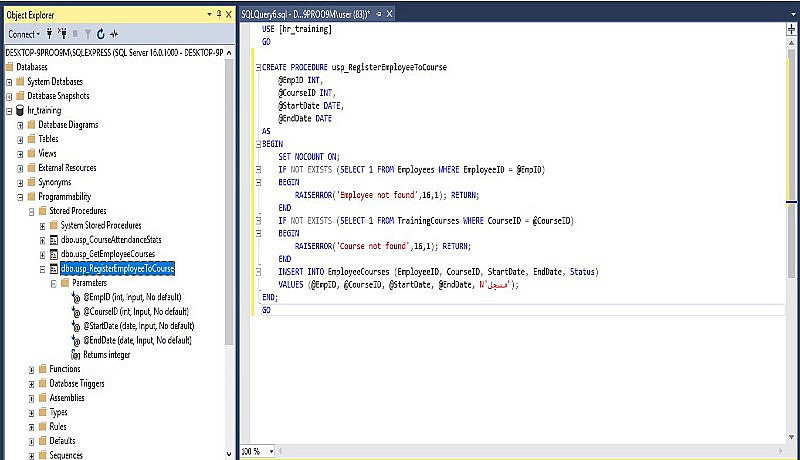Click the editor split-window handle above scrollbar
This screenshot has width=800, height=460.
[791, 30]
